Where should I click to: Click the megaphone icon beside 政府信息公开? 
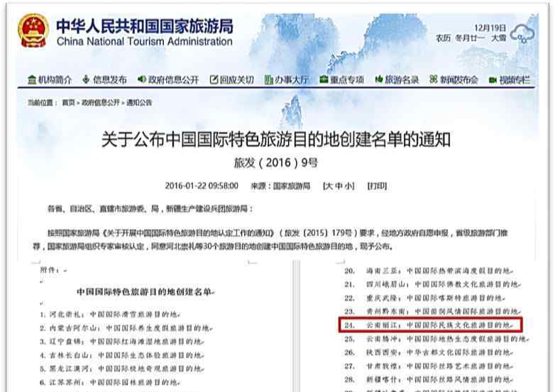click(141, 79)
